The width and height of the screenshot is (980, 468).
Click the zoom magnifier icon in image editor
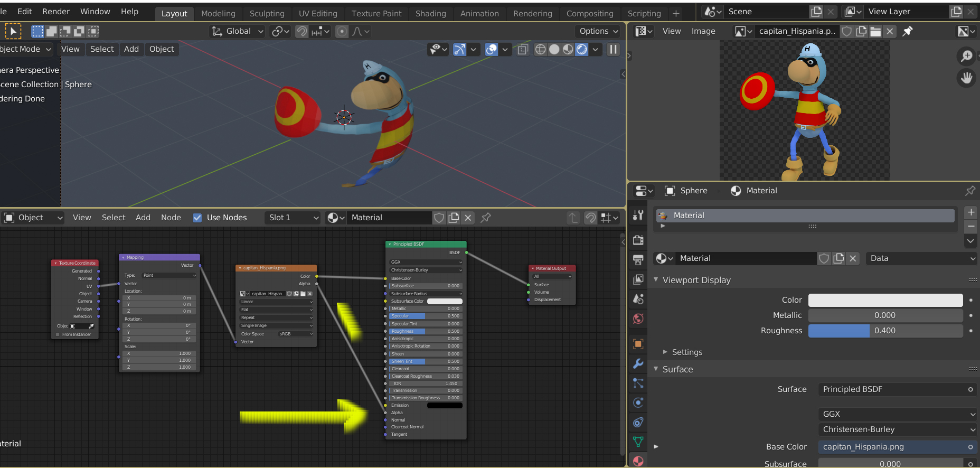click(966, 56)
